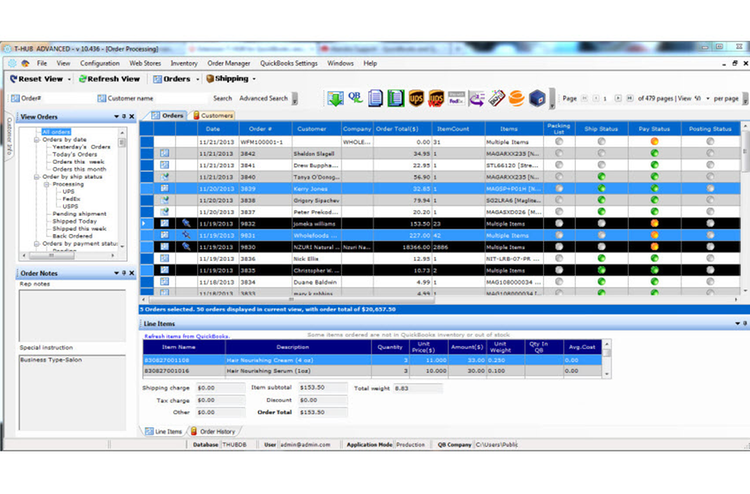
Task: Click the FedEx shipping icon
Action: click(456, 98)
